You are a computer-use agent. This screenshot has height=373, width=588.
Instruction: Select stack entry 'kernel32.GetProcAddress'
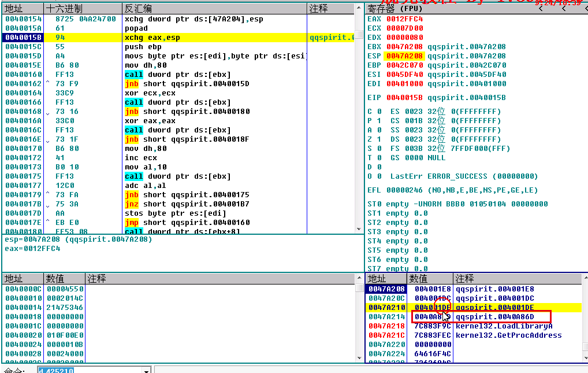coord(508,335)
